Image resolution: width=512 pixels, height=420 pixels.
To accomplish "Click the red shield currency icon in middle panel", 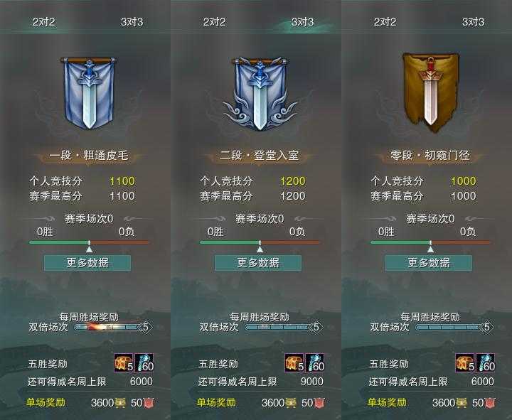I will [x=319, y=403].
